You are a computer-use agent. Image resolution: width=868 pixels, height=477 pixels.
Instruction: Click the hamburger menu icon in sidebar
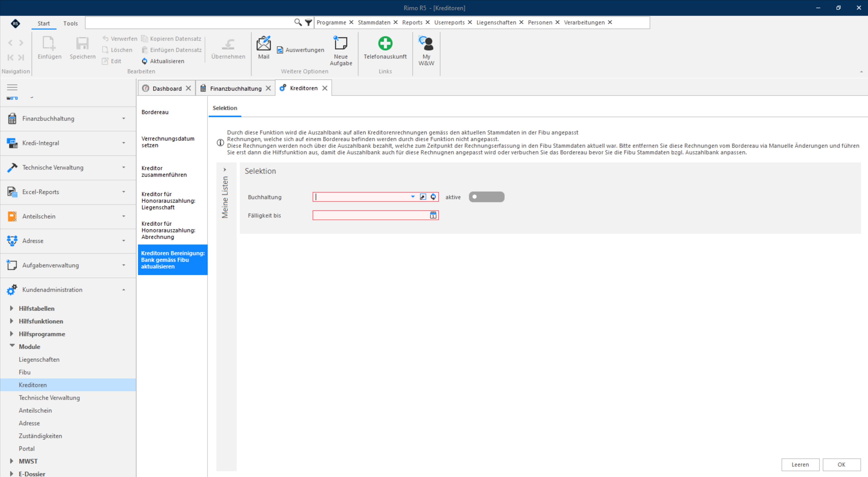(x=12, y=87)
